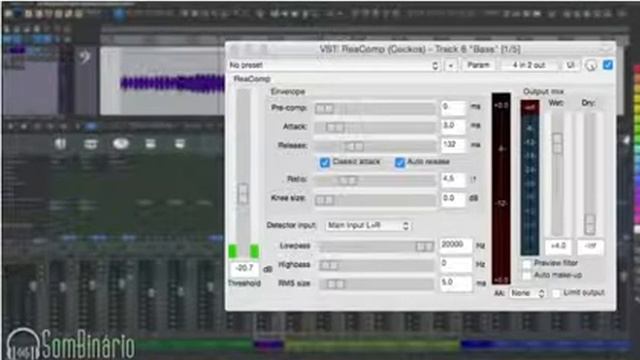Click the vertical Threshold slider handle

coord(243,193)
